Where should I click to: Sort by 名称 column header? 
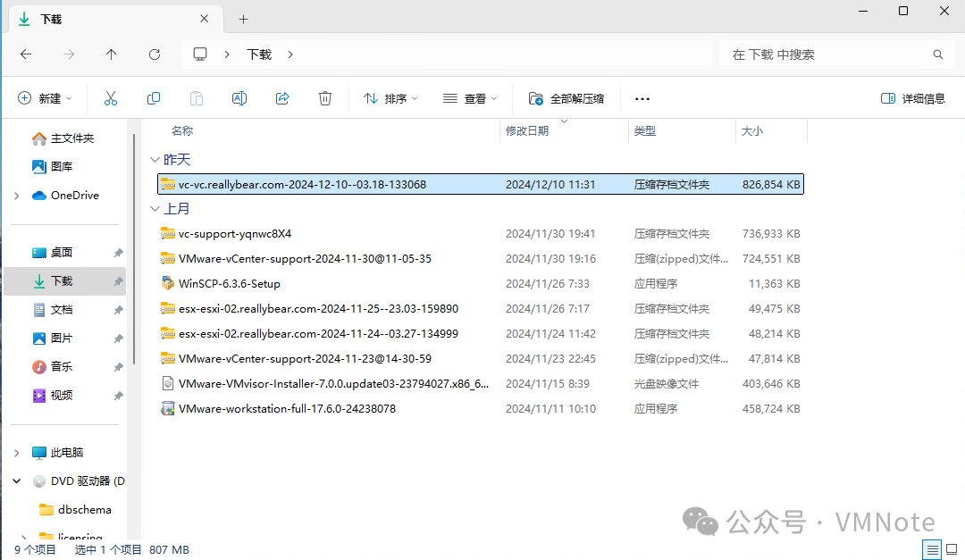click(x=182, y=131)
